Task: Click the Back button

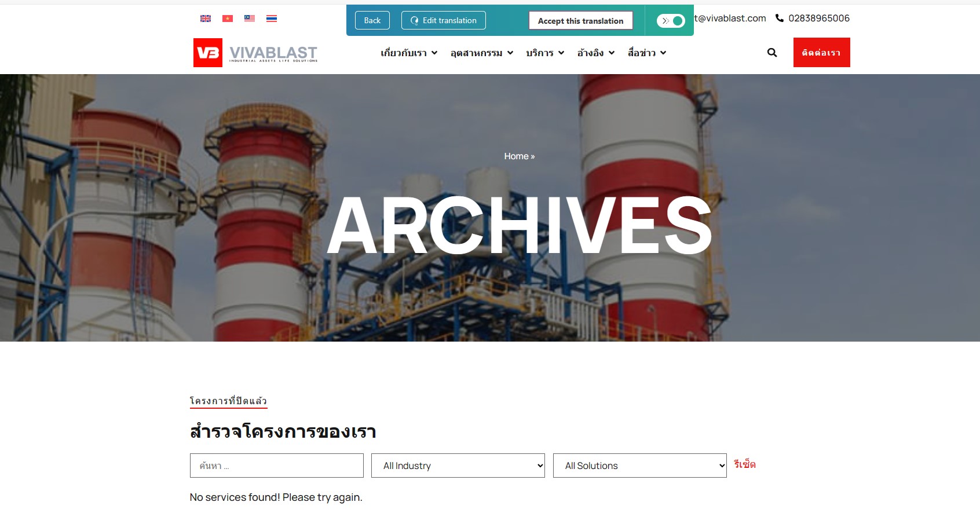Action: [372, 20]
